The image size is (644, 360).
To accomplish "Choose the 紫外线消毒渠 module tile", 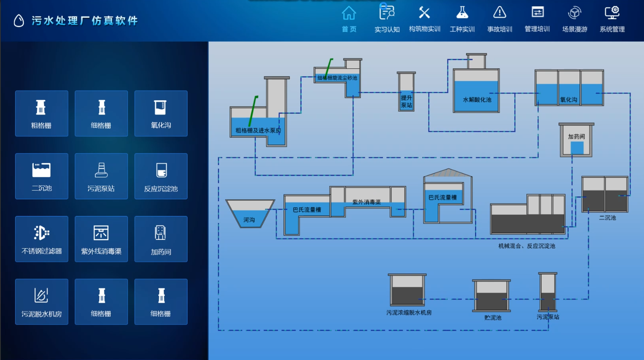I will coord(101,239).
